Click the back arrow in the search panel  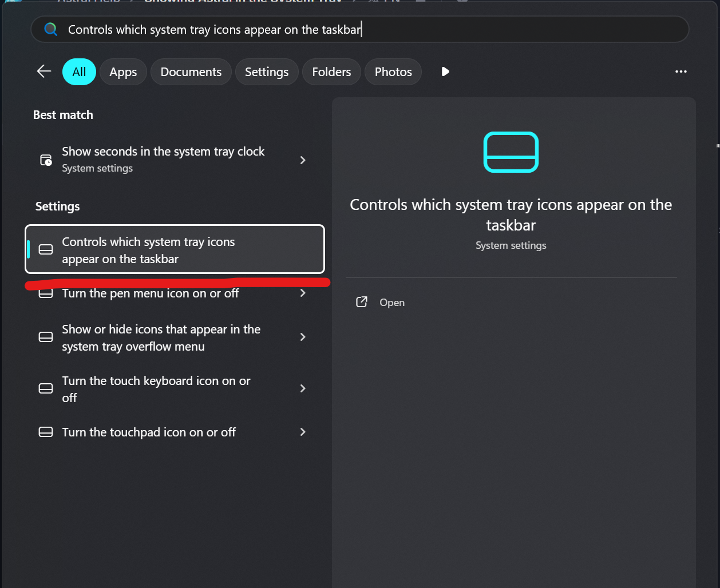point(44,71)
